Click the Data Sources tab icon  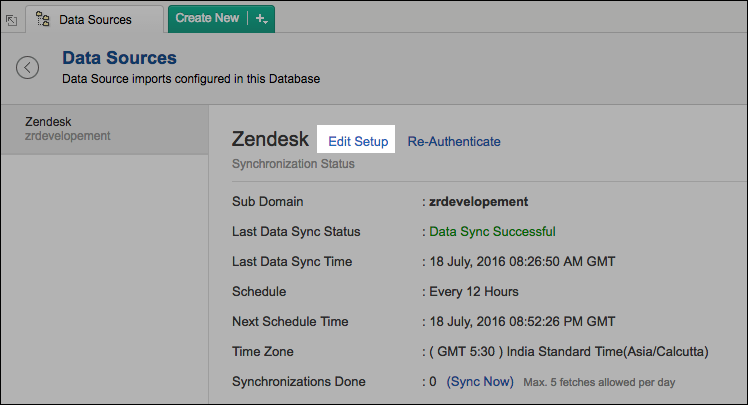(43, 19)
